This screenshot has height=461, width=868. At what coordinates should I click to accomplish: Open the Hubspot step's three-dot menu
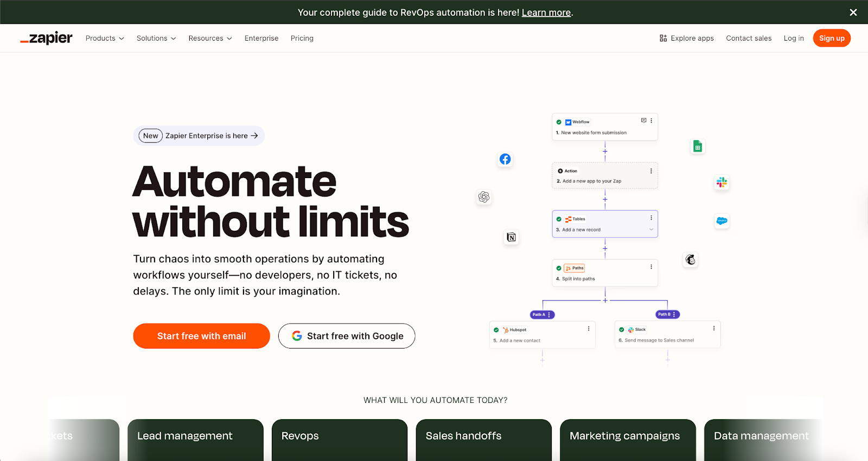(589, 329)
